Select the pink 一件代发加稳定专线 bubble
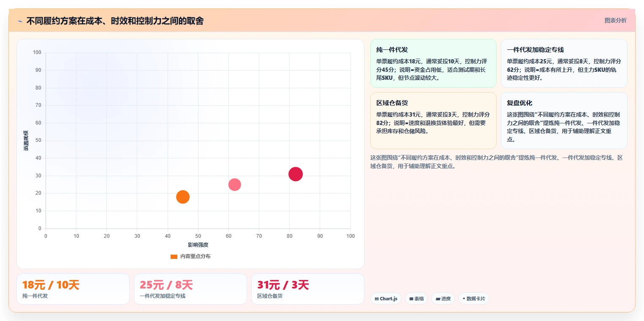The height and width of the screenshot is (321, 644). (x=234, y=185)
